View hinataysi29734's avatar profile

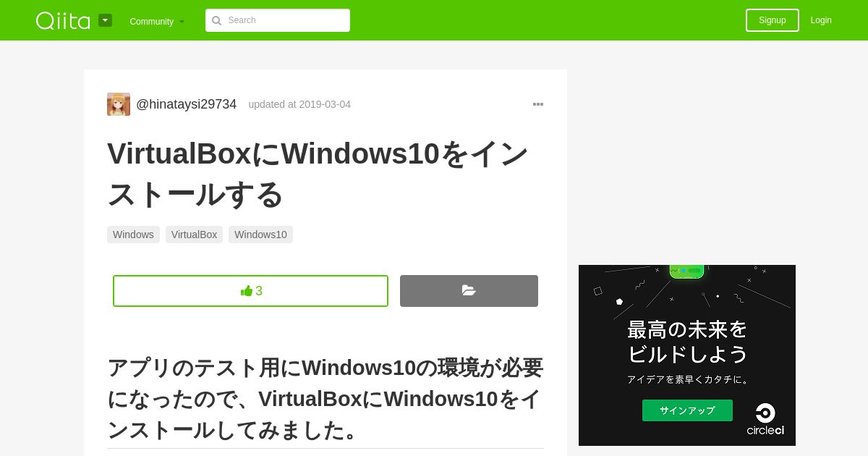tap(119, 104)
